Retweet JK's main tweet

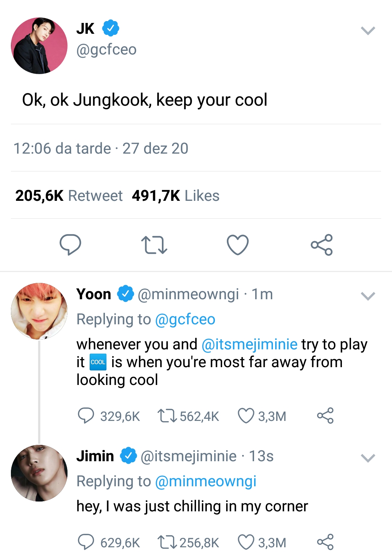[154, 245]
